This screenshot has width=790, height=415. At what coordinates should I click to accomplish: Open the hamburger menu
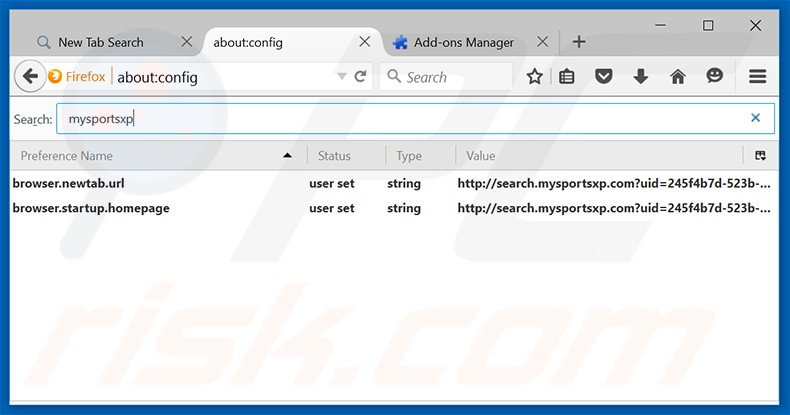(757, 76)
